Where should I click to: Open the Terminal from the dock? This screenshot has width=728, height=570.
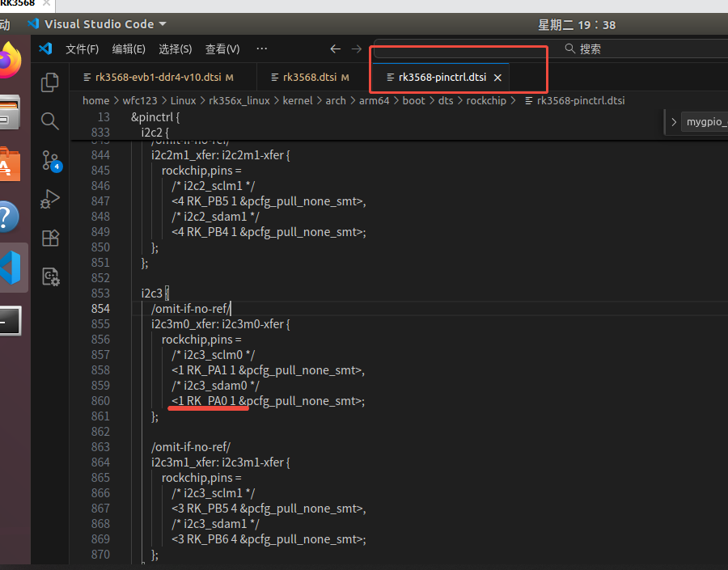[11, 320]
